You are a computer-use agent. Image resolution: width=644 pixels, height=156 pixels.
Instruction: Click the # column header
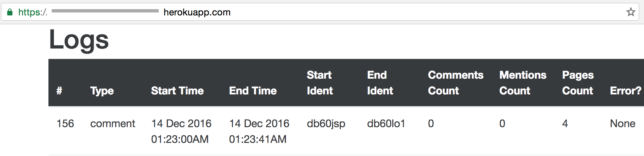click(x=59, y=91)
